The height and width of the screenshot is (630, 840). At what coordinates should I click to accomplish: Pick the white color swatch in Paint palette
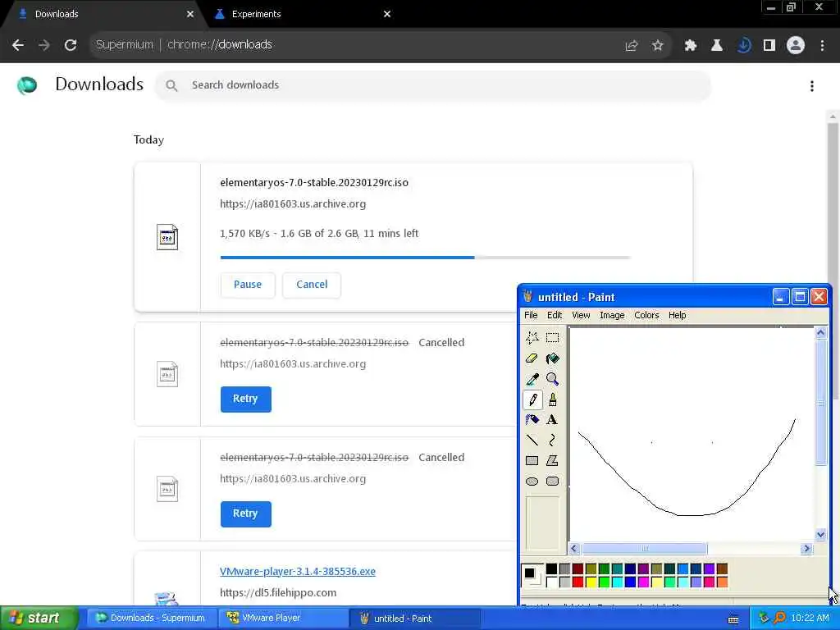[551, 582]
